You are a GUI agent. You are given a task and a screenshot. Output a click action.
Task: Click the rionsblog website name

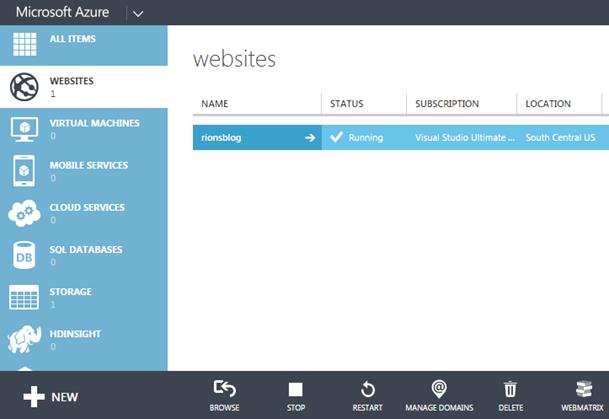click(x=221, y=137)
